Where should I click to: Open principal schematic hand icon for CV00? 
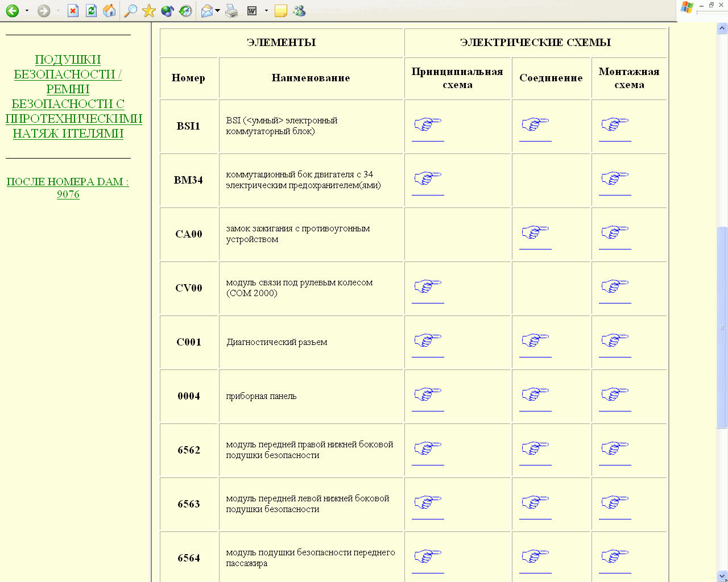pyautogui.click(x=428, y=286)
